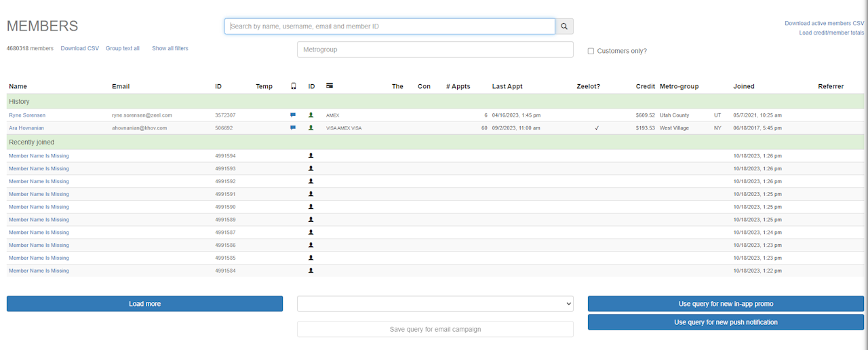Open the saved query dropdown
Screen dimensions: 868x350
[435, 304]
